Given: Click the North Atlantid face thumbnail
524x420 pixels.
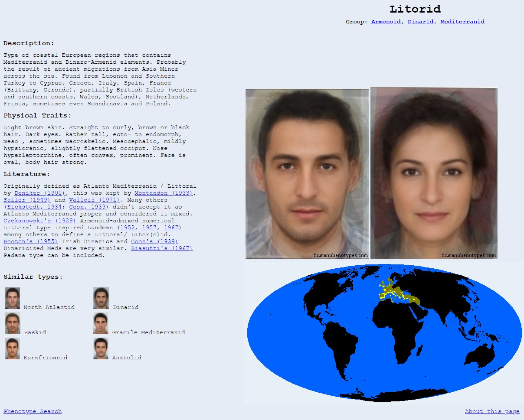Looking at the screenshot, I should (x=12, y=298).
